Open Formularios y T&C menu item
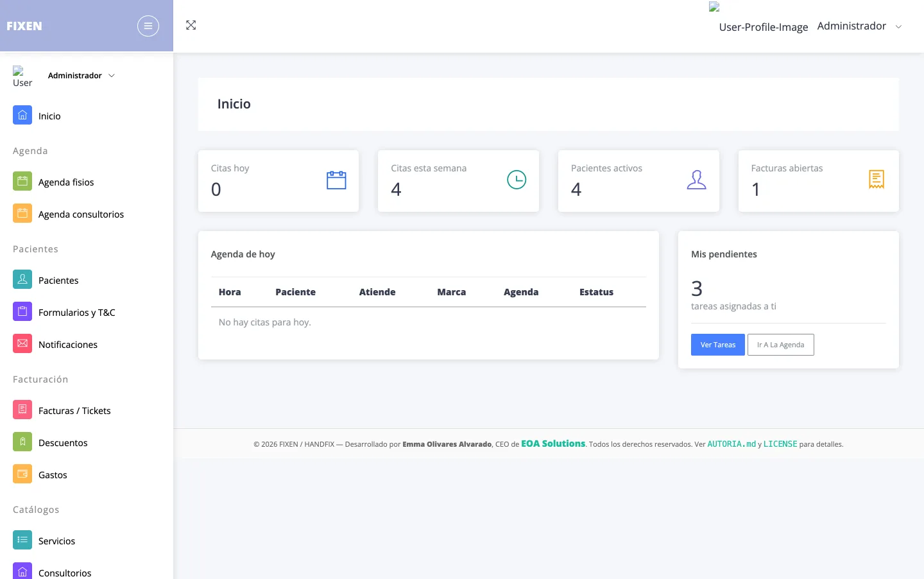The height and width of the screenshot is (579, 924). [x=77, y=313]
